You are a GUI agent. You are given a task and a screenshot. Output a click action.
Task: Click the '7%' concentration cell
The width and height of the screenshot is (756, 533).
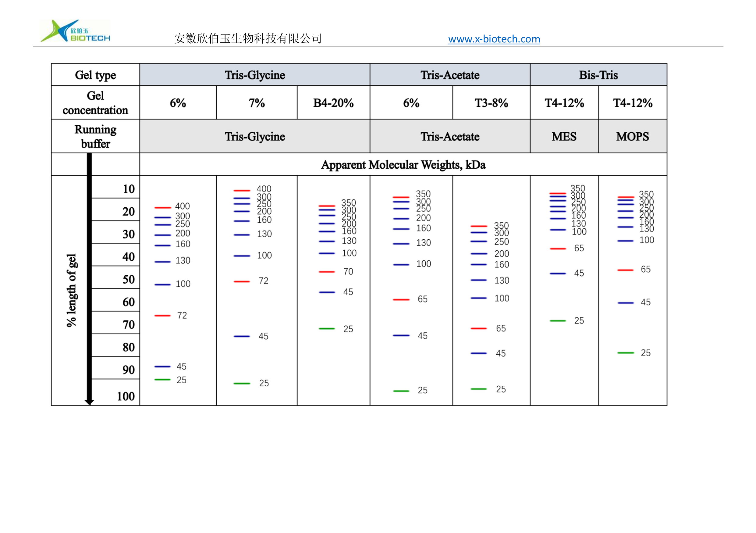click(257, 103)
